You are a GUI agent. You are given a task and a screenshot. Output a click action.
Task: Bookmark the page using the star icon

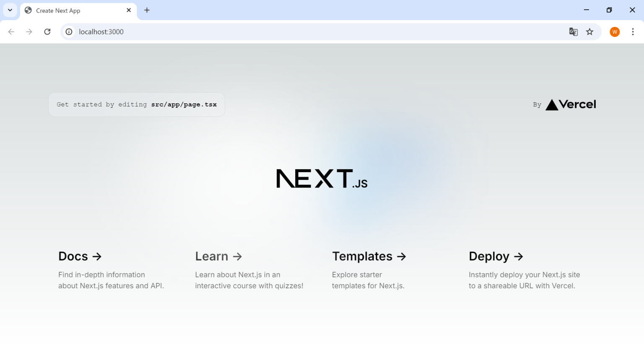coord(590,31)
